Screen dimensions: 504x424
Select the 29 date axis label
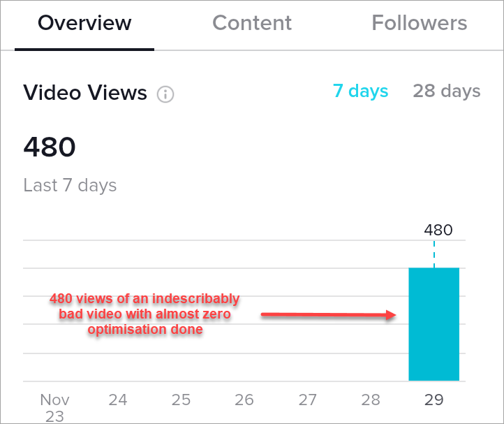point(433,400)
